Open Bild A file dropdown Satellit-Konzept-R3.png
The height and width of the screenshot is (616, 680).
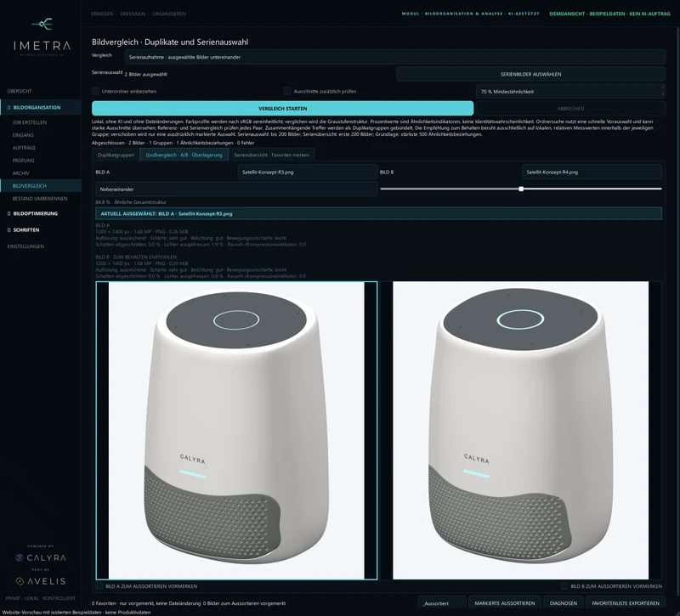(x=308, y=172)
